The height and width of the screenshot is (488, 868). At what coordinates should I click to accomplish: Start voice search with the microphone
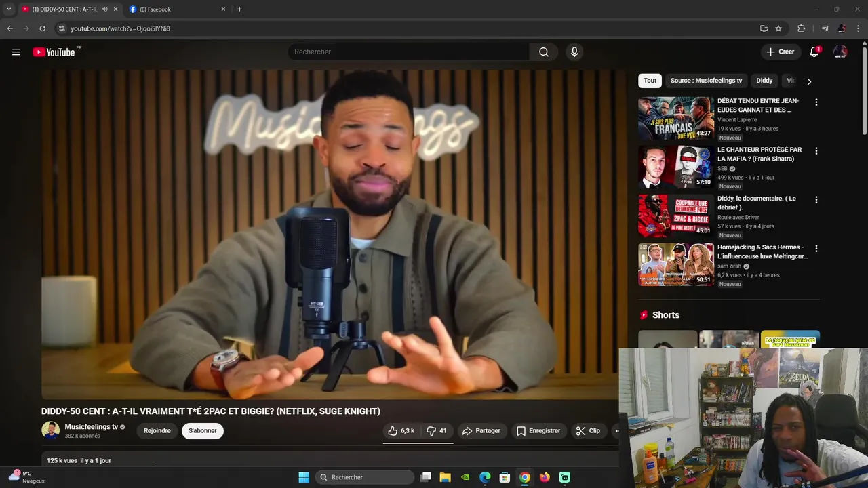tap(574, 52)
